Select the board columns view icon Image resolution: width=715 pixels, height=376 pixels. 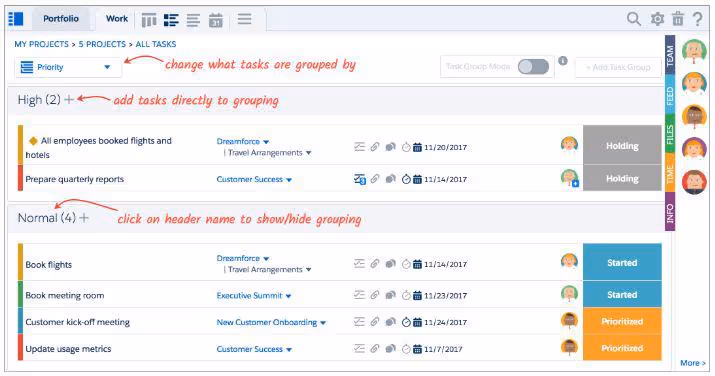tap(149, 20)
